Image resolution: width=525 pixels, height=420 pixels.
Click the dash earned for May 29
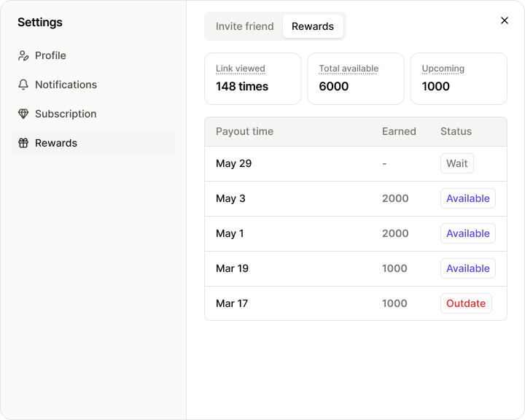384,164
